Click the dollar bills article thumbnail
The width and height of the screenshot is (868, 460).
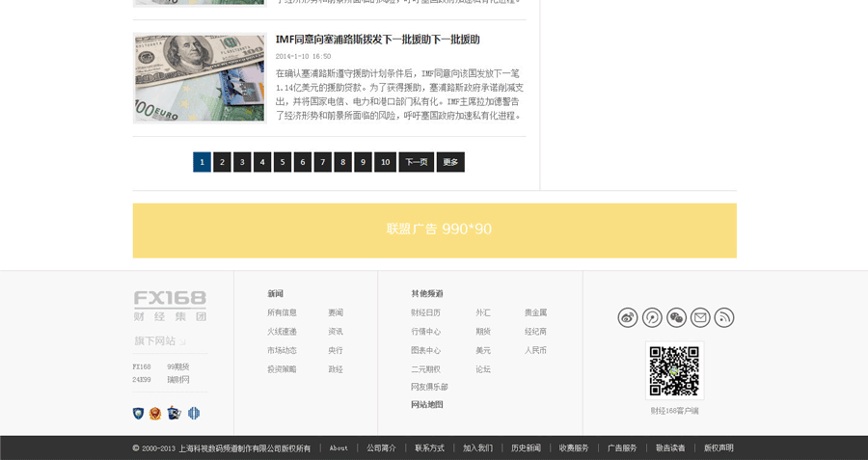tap(200, 78)
